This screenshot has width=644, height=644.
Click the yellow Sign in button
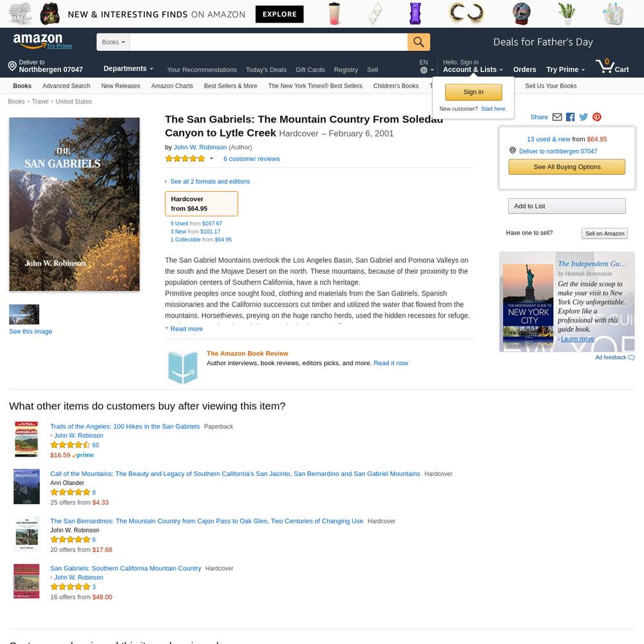(473, 92)
